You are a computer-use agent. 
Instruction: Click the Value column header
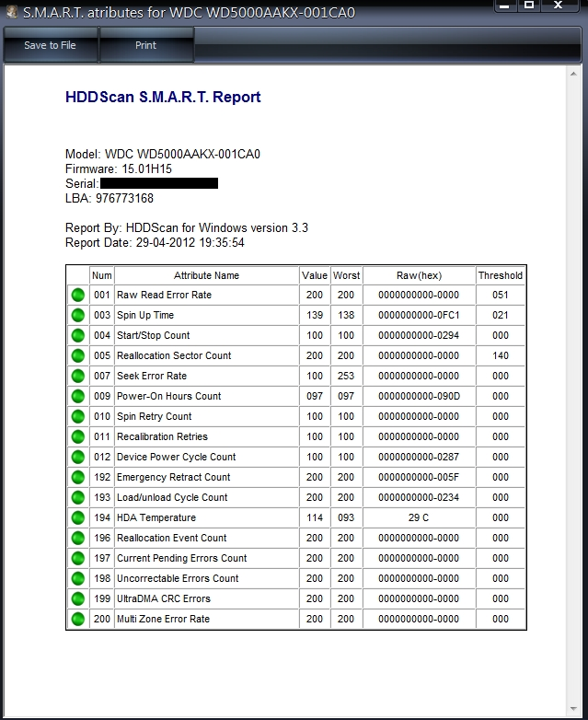(315, 275)
